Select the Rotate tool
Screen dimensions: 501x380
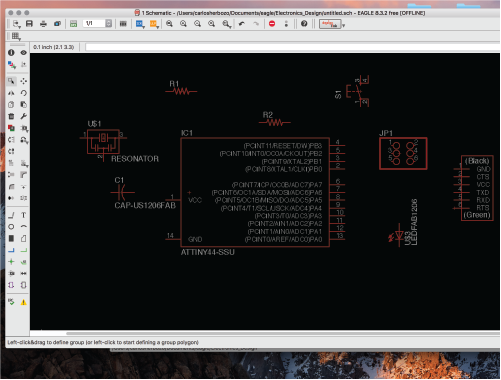coord(23,93)
